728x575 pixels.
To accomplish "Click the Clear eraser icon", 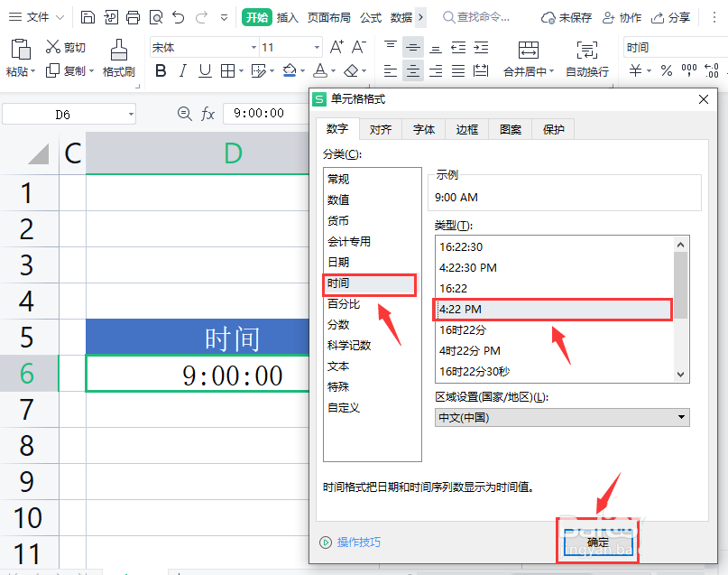I will pyautogui.click(x=351, y=71).
